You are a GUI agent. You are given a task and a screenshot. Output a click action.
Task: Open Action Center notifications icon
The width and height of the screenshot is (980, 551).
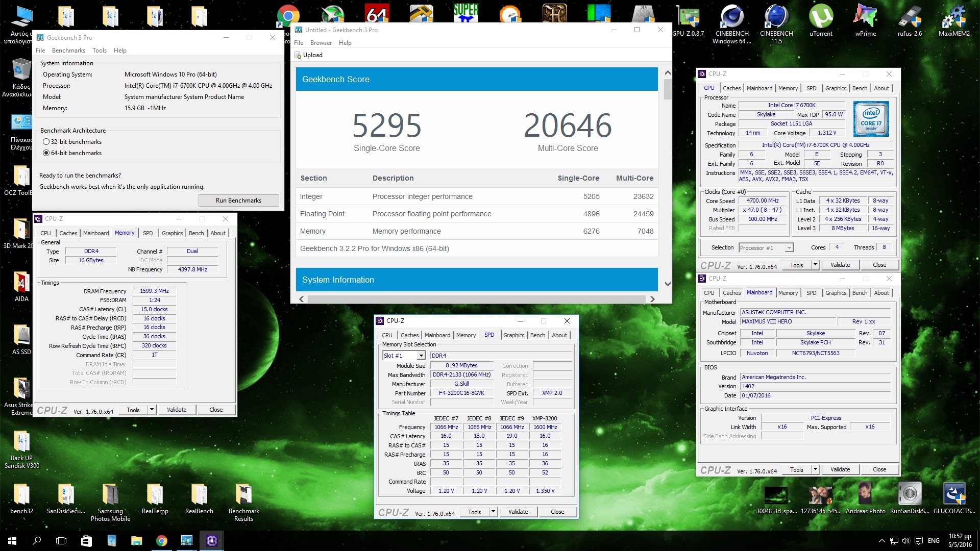coord(919,541)
